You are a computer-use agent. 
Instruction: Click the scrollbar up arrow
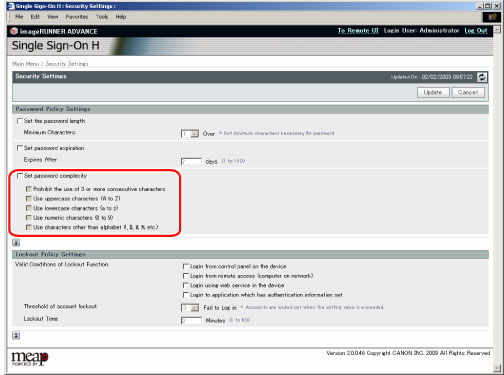(497, 30)
